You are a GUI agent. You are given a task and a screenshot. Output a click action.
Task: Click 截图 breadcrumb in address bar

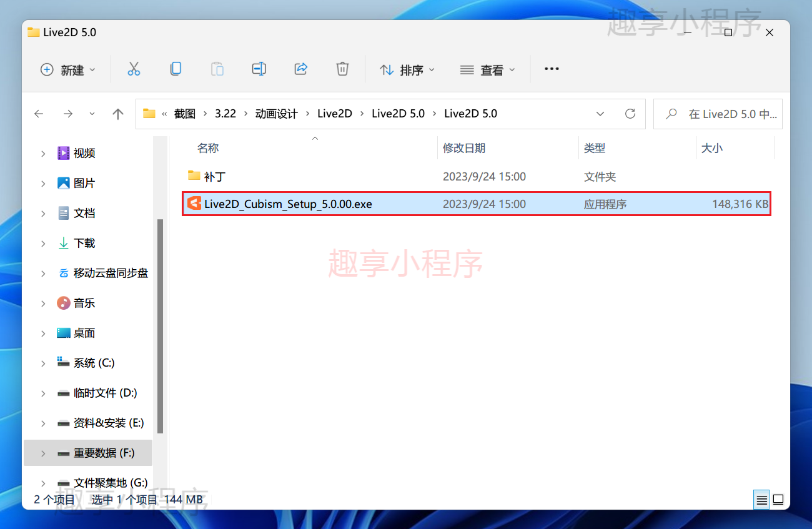pyautogui.click(x=185, y=114)
